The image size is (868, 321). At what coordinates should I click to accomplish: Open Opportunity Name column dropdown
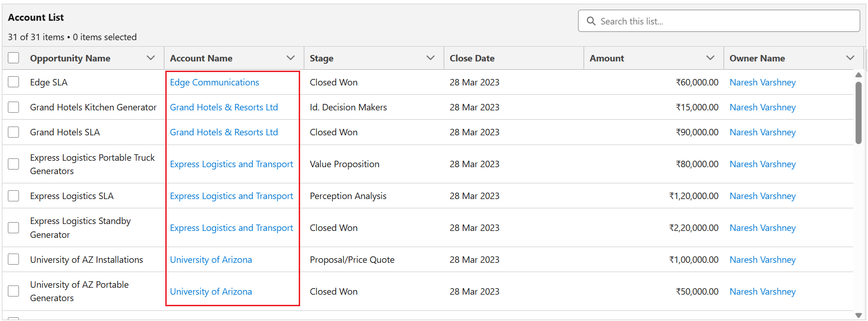pos(151,58)
